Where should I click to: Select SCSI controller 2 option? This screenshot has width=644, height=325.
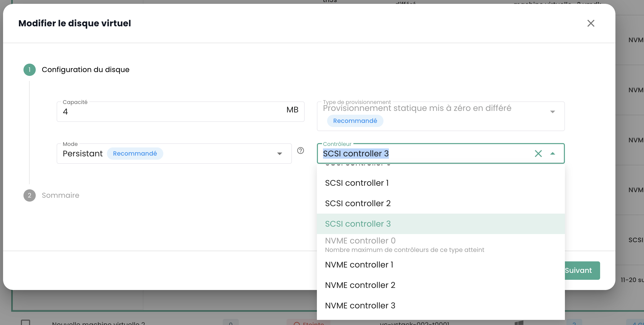358,203
